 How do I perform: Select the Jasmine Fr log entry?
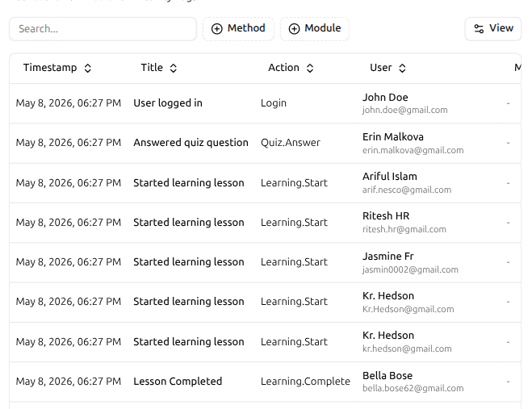tap(266, 262)
